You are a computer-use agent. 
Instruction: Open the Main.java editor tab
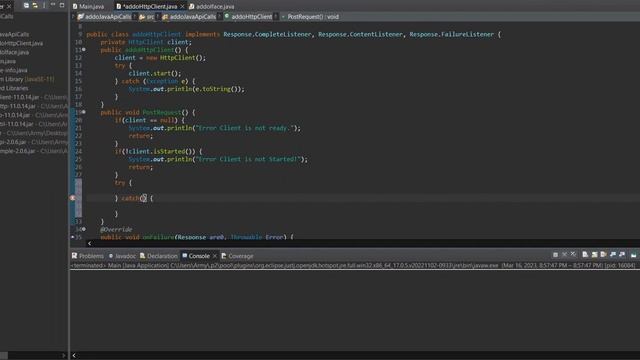[88, 7]
